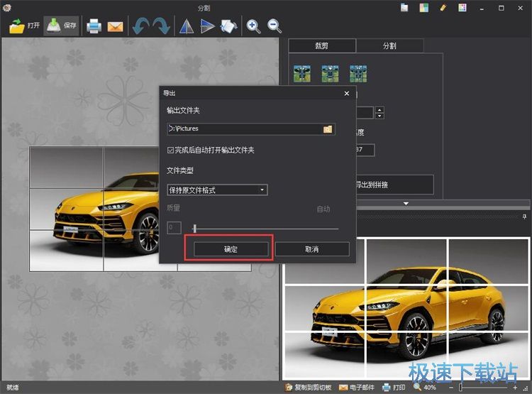Click the colored collage icon in title bar
Viewport: 532px width, 394px height.
423,8
